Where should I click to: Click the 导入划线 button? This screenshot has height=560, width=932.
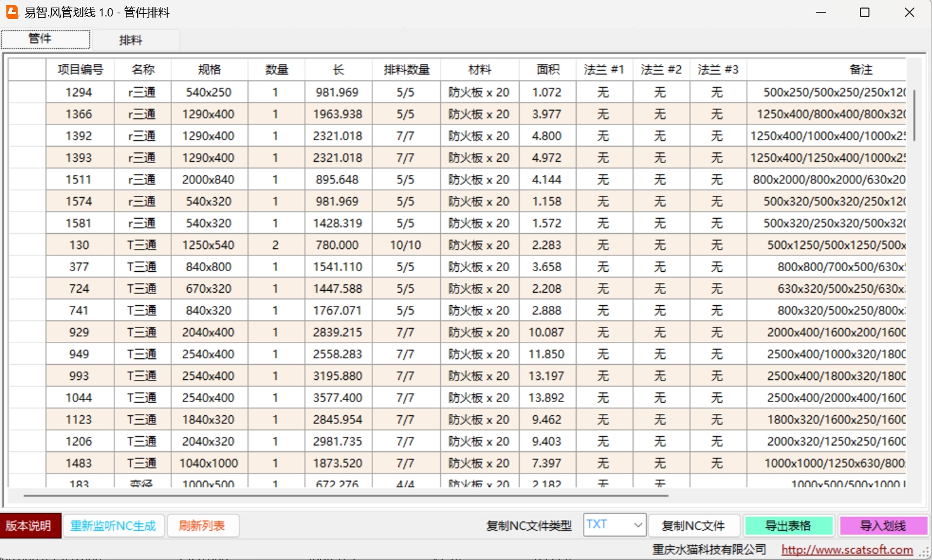(x=883, y=526)
